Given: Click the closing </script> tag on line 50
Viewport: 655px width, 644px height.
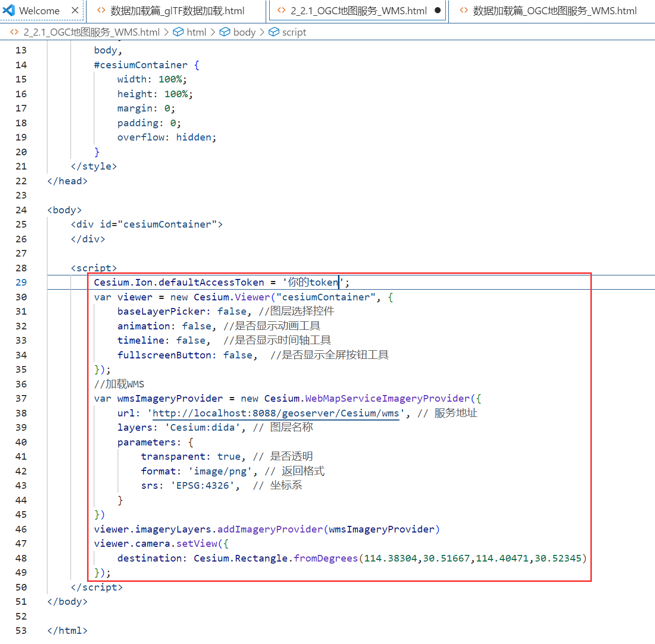Looking at the screenshot, I should pyautogui.click(x=97, y=587).
